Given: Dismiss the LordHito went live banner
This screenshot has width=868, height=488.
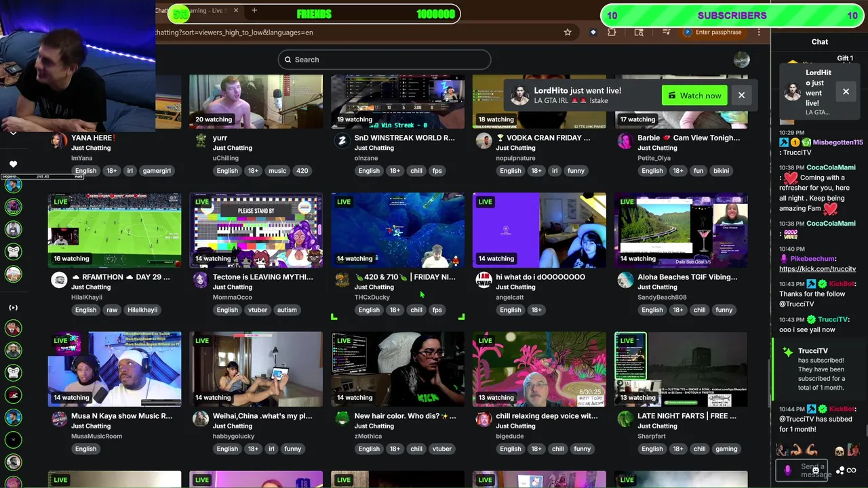Looking at the screenshot, I should (741, 96).
